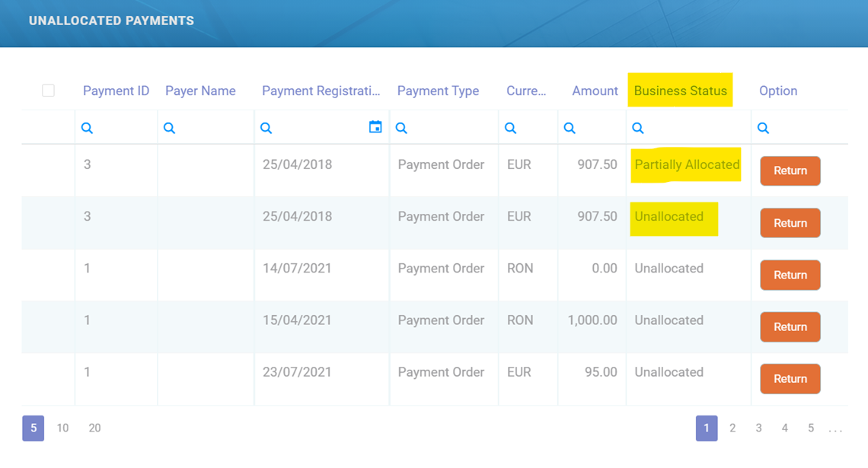Open the calendar date picker icon

[375, 127]
